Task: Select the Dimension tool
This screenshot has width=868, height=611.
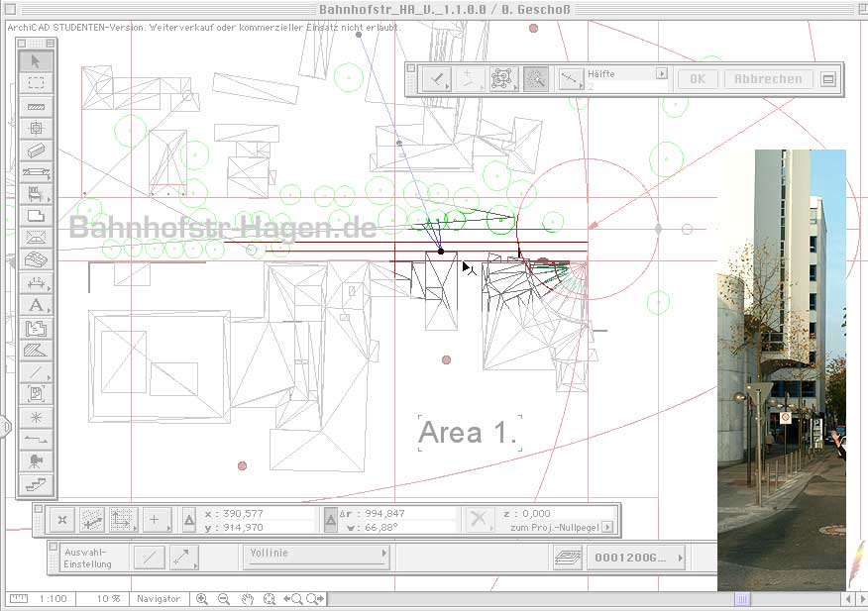Action: [x=37, y=283]
